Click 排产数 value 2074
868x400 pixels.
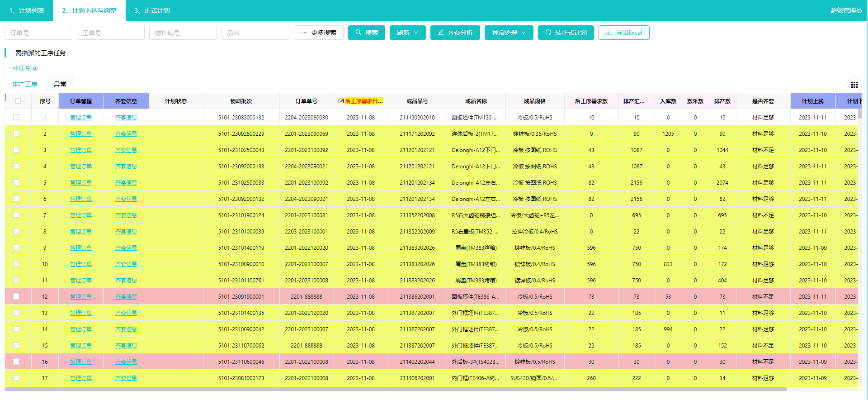(x=722, y=182)
